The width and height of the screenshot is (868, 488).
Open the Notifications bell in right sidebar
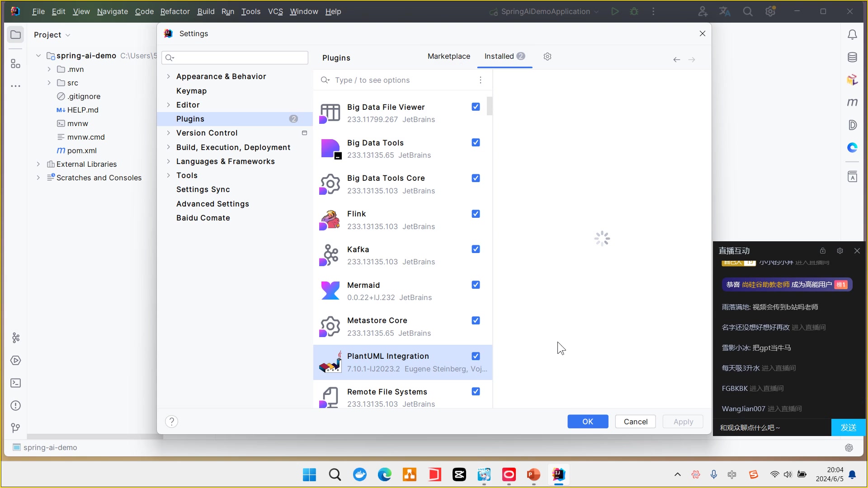pos(852,35)
